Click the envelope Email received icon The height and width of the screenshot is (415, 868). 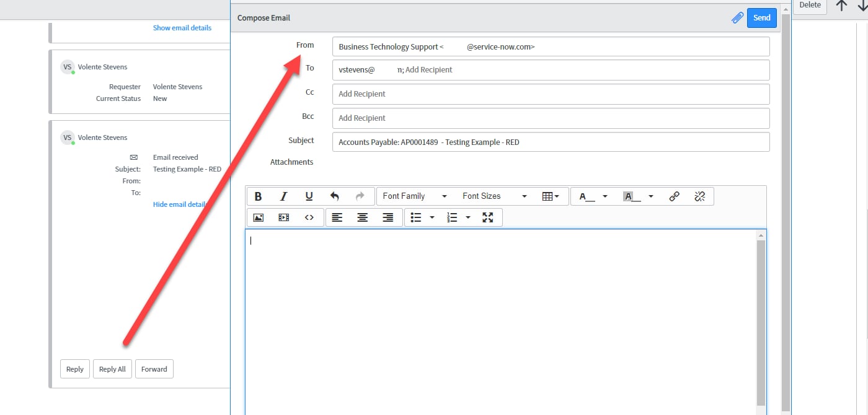click(x=134, y=157)
